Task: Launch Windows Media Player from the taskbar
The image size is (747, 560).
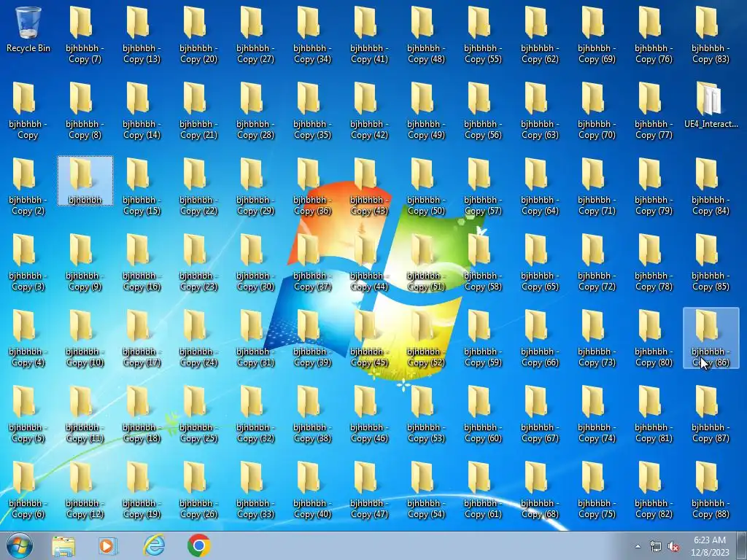Action: coord(108,545)
